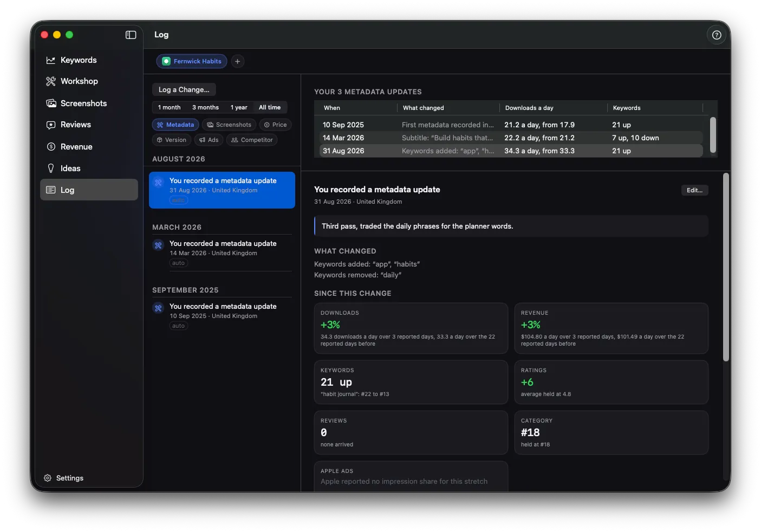Click the Apple Ads card
Screen dimensions: 761x532
tap(411, 476)
